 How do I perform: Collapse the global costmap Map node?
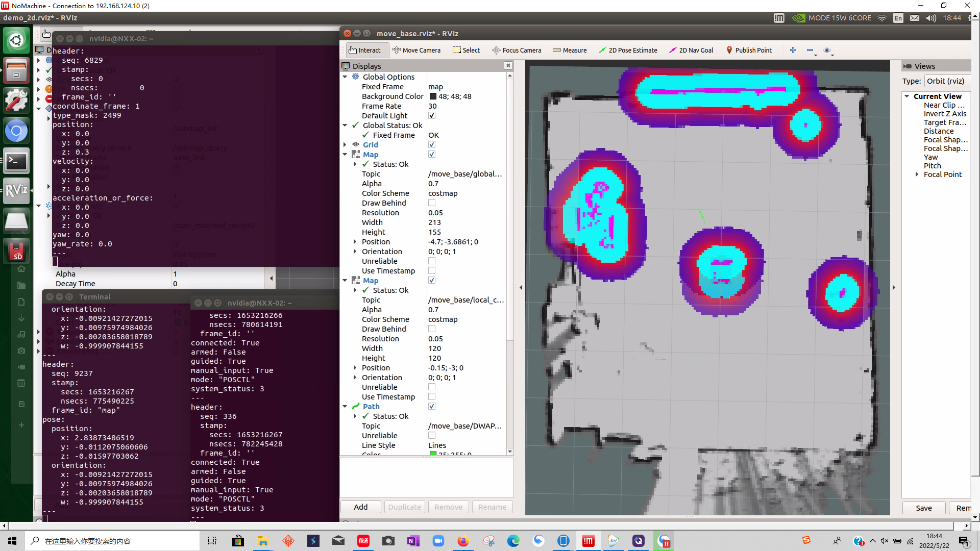coord(345,155)
